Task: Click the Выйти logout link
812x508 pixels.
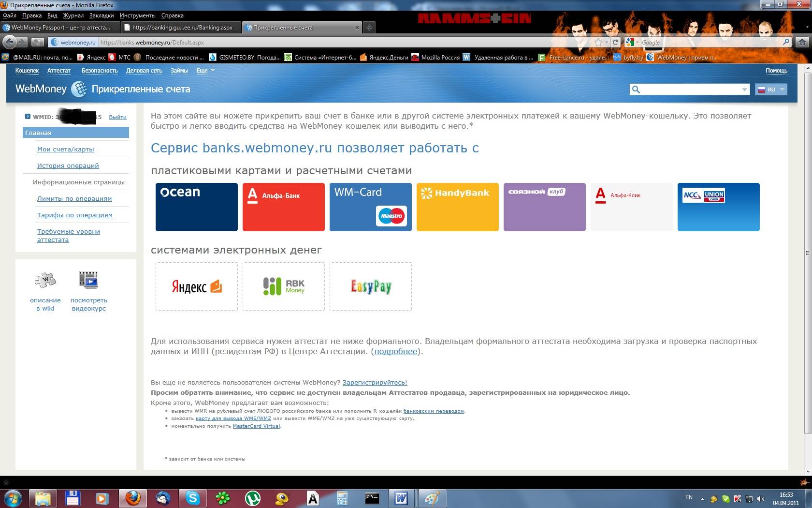Action: pos(117,117)
